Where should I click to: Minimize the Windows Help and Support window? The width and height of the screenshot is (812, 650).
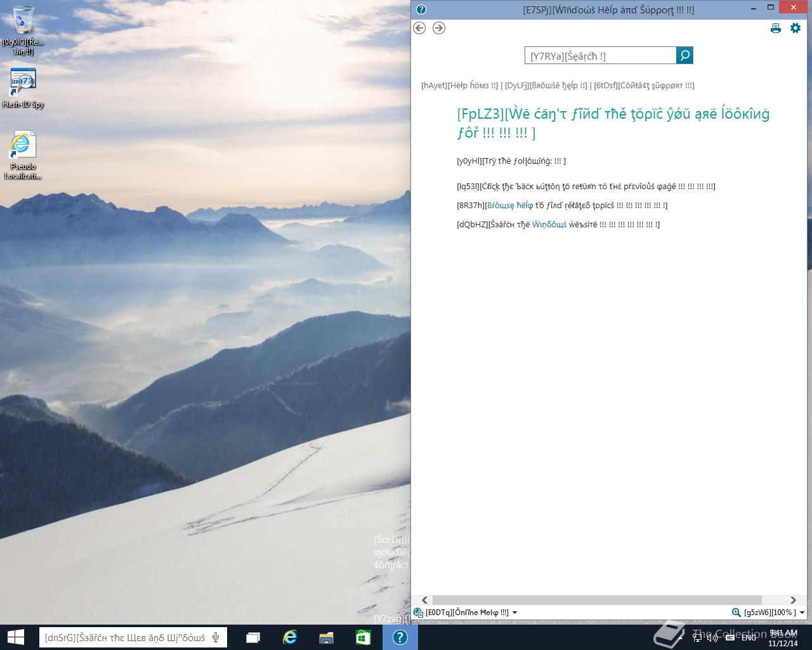click(x=754, y=8)
